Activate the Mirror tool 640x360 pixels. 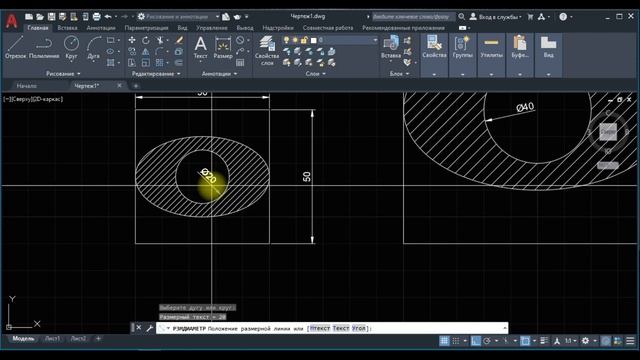click(x=146, y=51)
